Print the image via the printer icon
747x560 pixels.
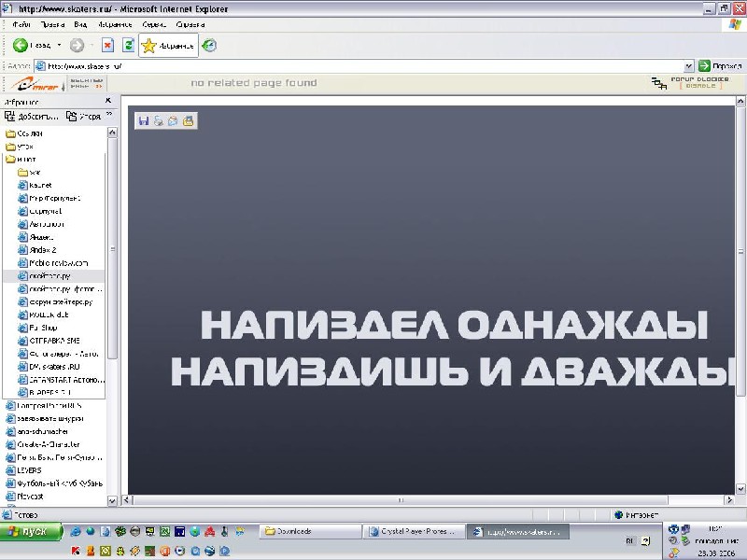coord(158,120)
